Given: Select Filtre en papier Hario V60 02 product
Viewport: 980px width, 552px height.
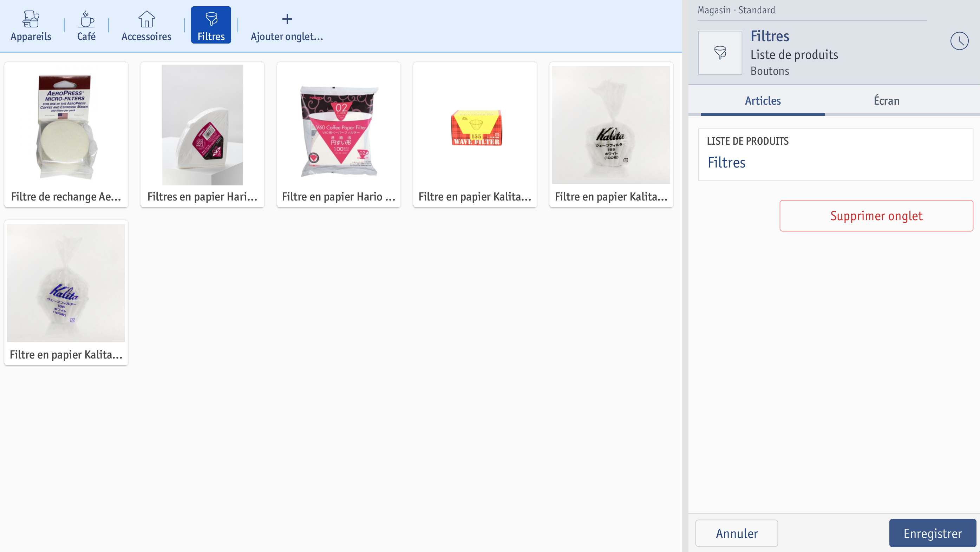Looking at the screenshot, I should [x=339, y=135].
